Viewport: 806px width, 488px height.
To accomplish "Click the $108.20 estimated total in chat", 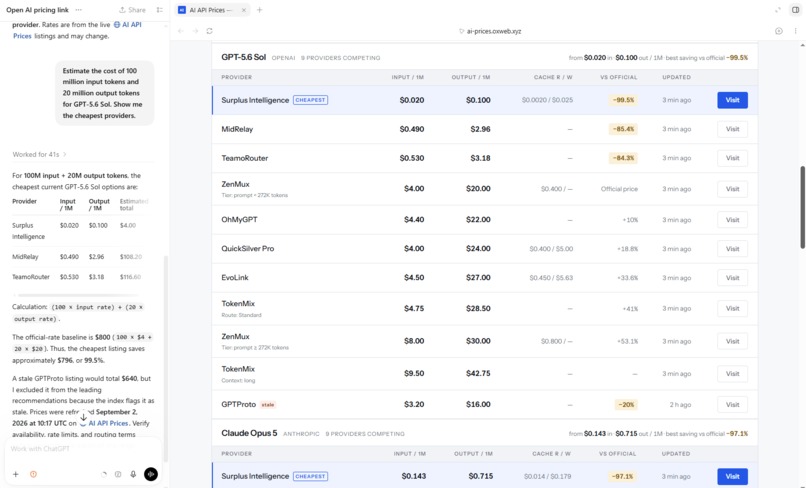I will tap(131, 257).
